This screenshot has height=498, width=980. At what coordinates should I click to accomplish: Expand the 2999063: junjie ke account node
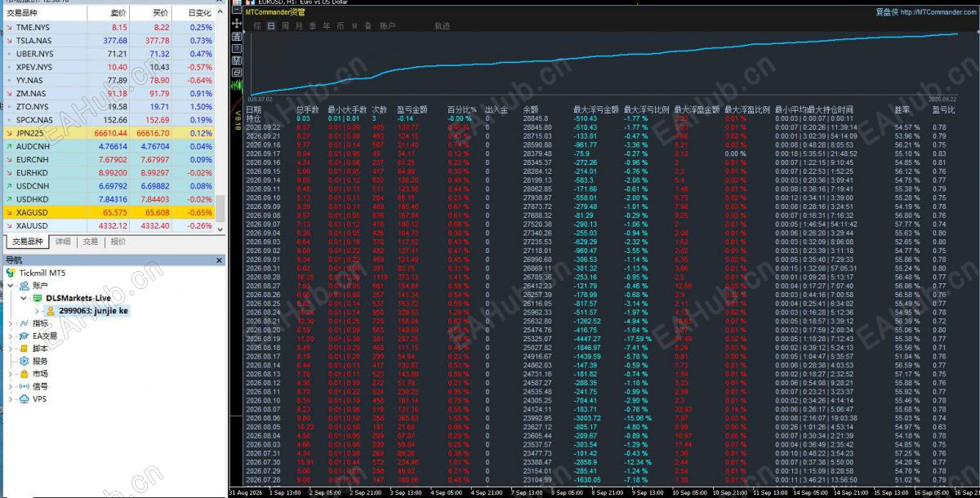pyautogui.click(x=37, y=310)
